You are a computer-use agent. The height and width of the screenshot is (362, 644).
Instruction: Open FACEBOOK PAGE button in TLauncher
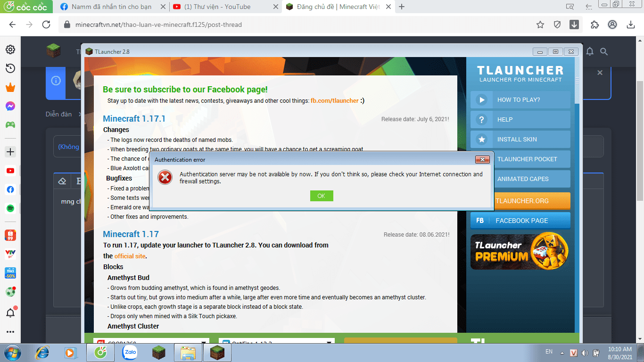click(520, 221)
